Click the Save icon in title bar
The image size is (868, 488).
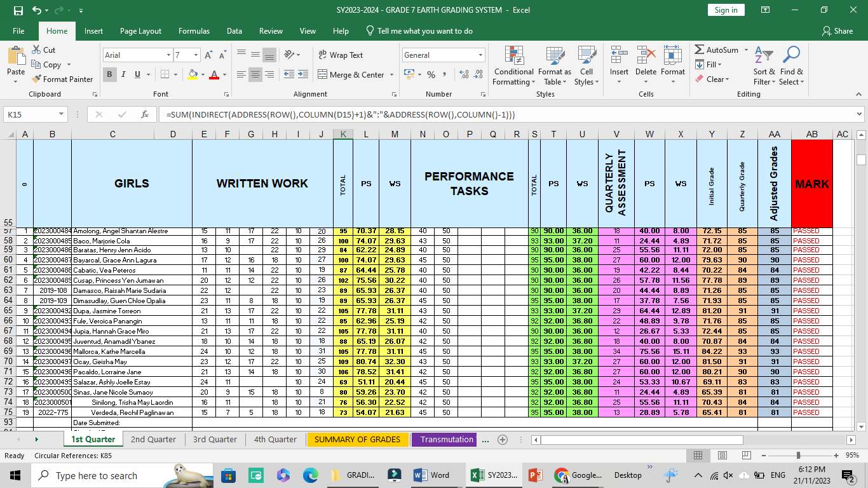click(x=18, y=10)
